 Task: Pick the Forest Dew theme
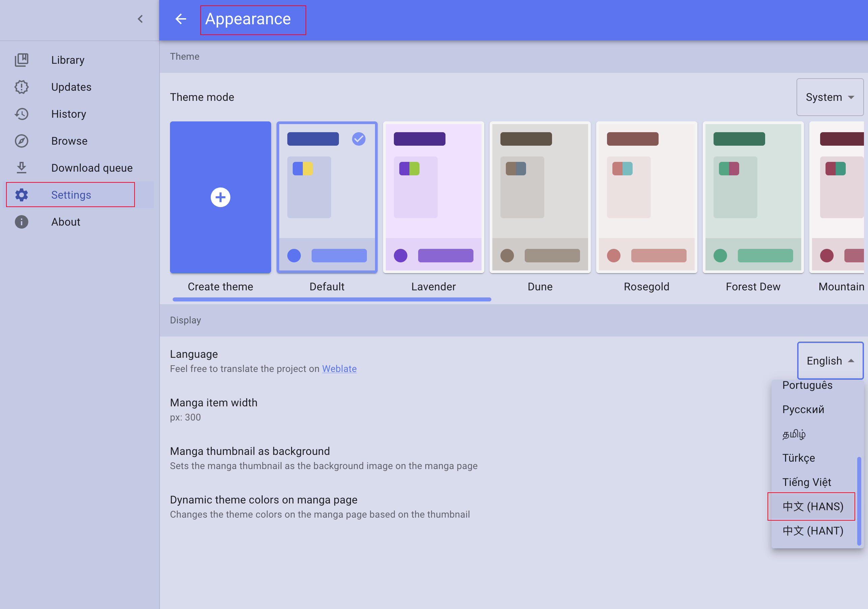[x=753, y=197]
